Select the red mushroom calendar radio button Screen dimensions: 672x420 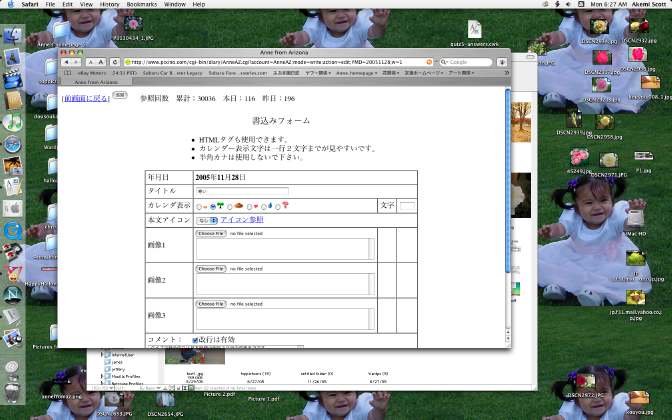pyautogui.click(x=278, y=207)
